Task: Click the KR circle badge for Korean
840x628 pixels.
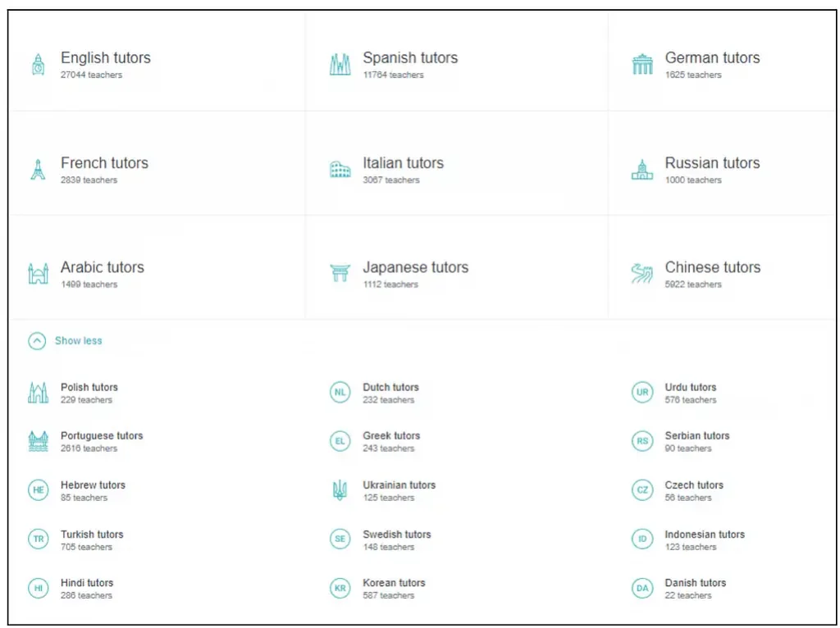Action: (340, 589)
